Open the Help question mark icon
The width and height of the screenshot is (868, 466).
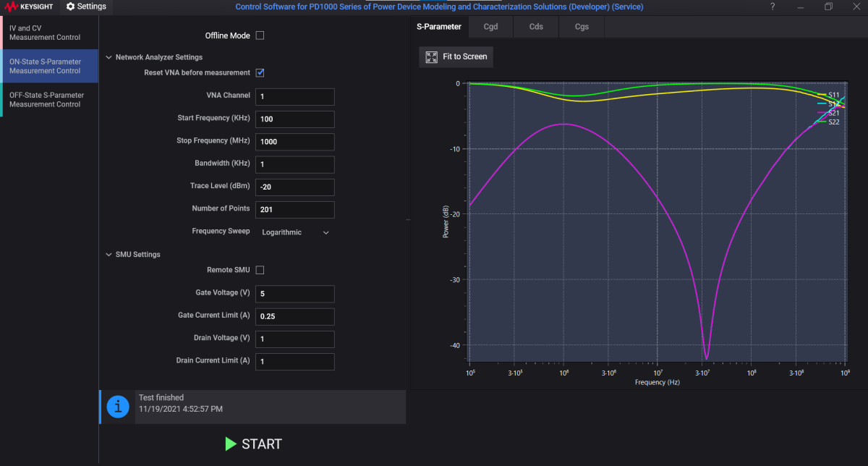click(x=771, y=7)
